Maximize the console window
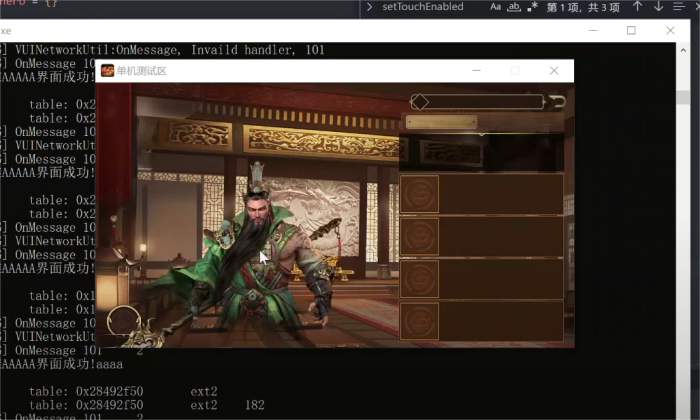700x420 pixels. 631,31
